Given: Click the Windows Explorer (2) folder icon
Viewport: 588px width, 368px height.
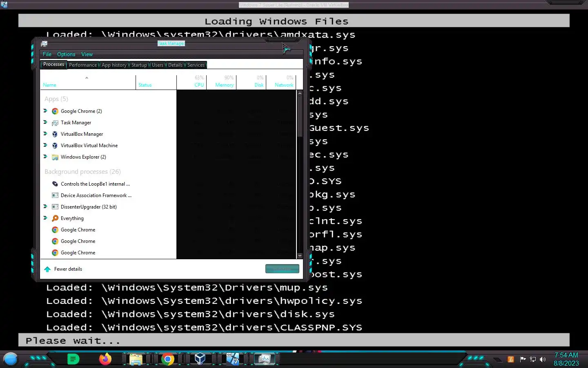Looking at the screenshot, I should pos(55,157).
